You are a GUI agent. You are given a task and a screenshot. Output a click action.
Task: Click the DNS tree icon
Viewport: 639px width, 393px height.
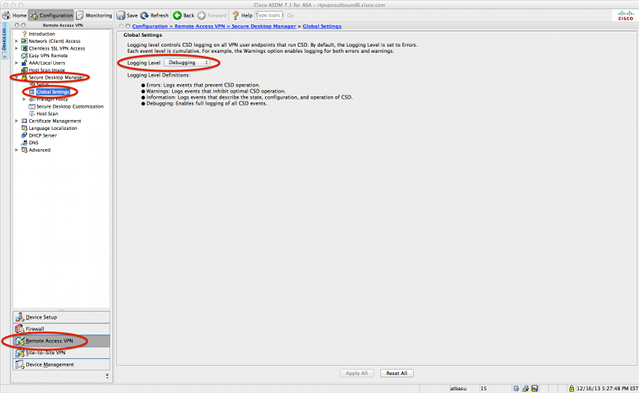coord(24,143)
